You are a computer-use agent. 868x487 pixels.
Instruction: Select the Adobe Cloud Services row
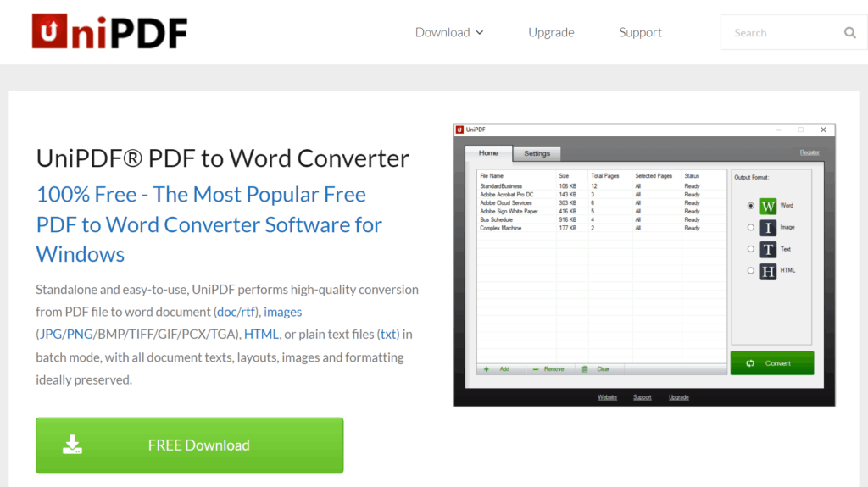point(601,203)
